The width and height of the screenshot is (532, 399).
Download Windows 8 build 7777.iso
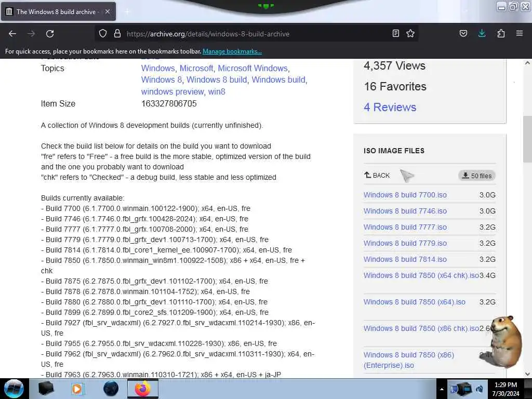(405, 228)
